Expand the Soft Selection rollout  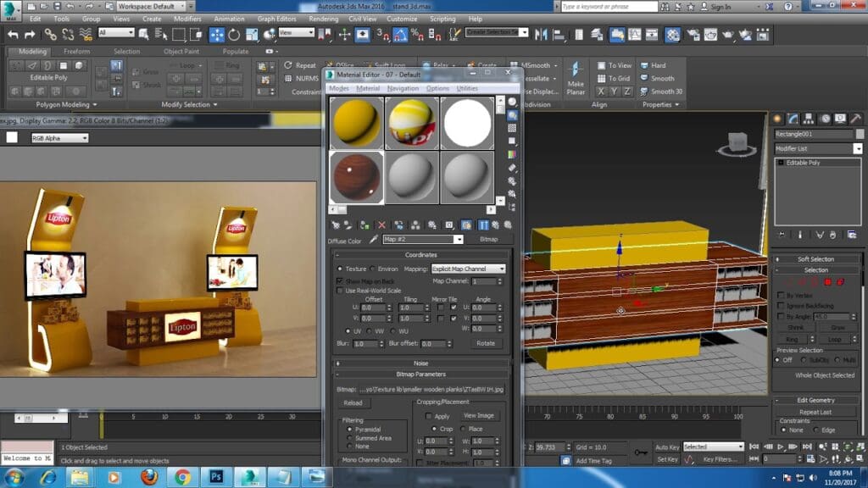pos(816,259)
